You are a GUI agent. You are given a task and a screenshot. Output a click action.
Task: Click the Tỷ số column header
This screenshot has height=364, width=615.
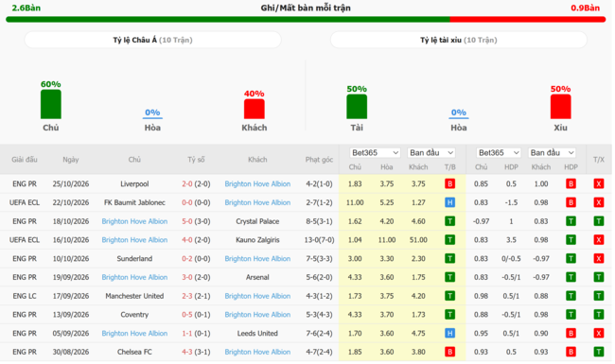196,160
